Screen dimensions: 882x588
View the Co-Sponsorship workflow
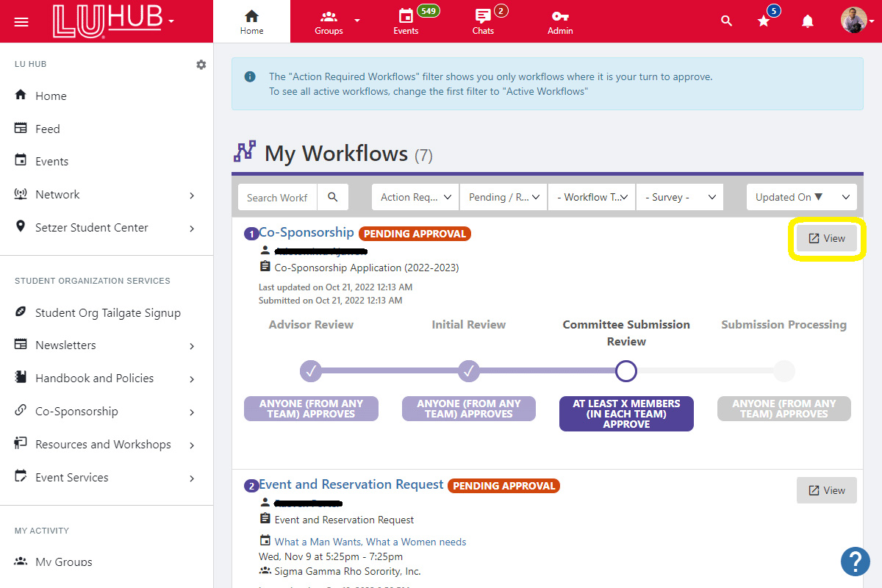pyautogui.click(x=826, y=238)
